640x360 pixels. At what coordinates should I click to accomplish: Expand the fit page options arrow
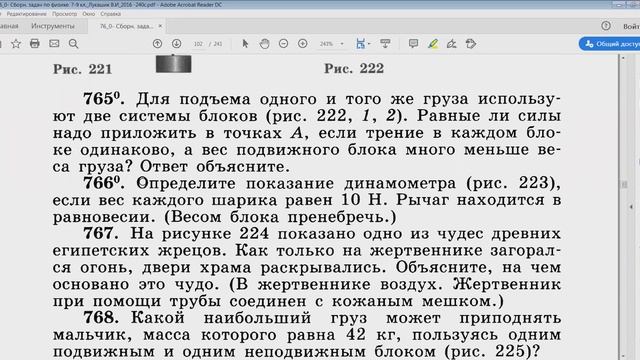coord(369,44)
